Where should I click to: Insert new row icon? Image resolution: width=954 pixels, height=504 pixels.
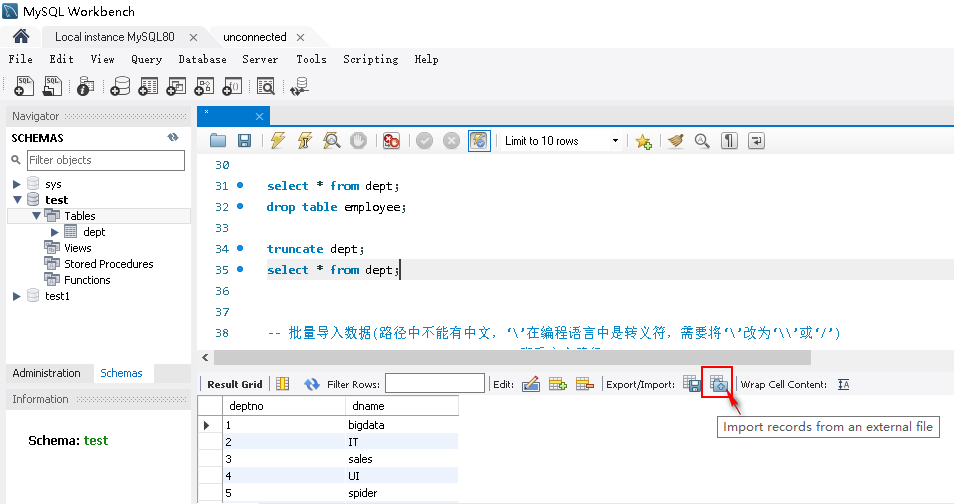point(558,384)
